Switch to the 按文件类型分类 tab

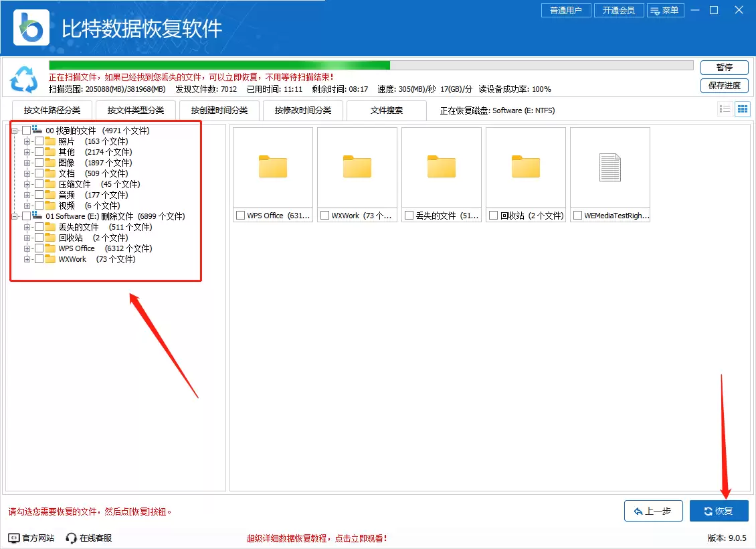135,110
